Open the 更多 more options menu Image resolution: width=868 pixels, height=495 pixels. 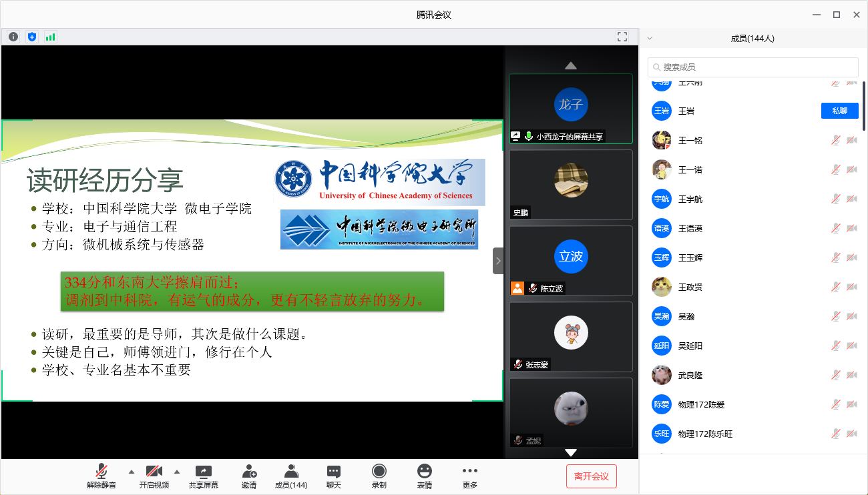pyautogui.click(x=469, y=476)
